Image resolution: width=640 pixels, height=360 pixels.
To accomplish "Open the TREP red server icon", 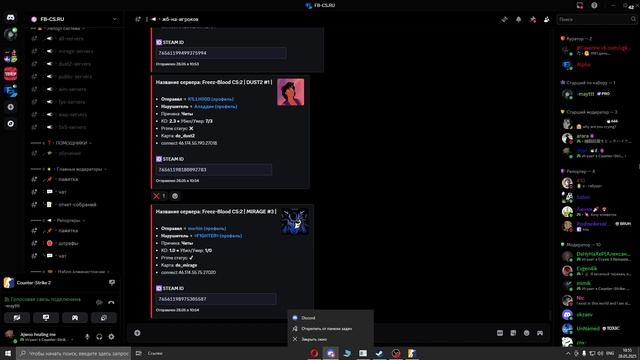I will [11, 73].
